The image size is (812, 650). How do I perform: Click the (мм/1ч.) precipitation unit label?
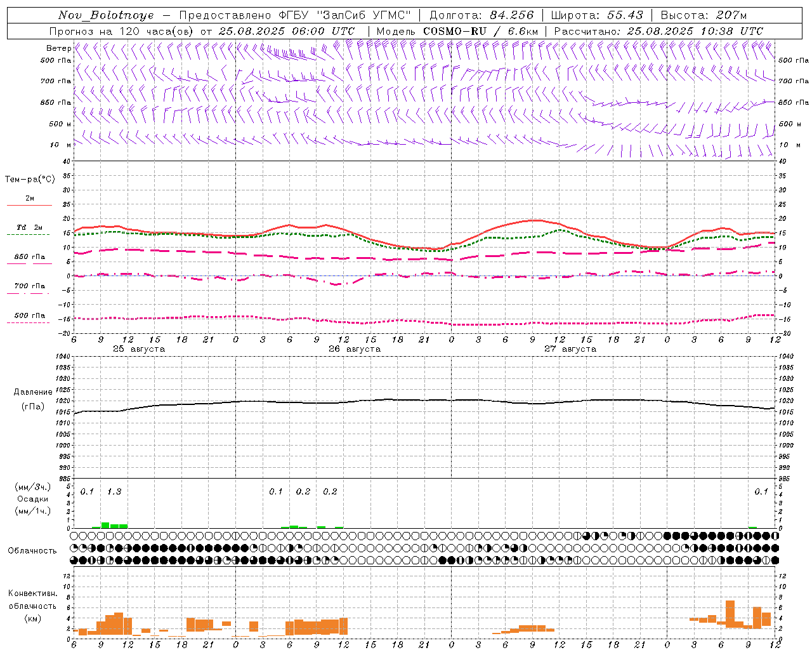33,511
